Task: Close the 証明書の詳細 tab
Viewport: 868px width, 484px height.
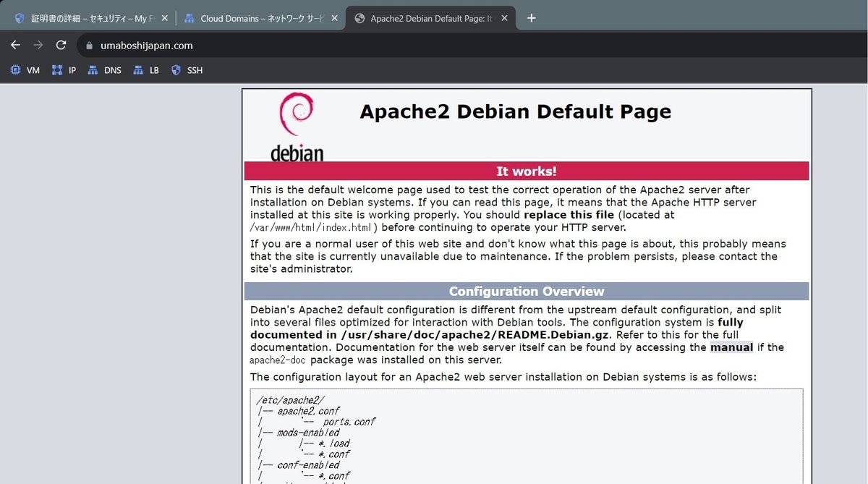Action: 165,19
